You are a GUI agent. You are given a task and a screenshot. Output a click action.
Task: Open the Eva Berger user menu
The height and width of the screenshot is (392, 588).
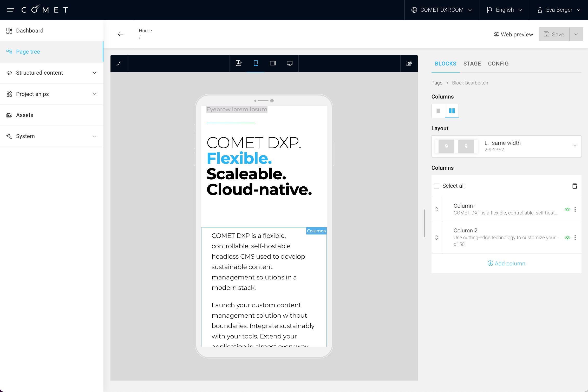pyautogui.click(x=559, y=10)
